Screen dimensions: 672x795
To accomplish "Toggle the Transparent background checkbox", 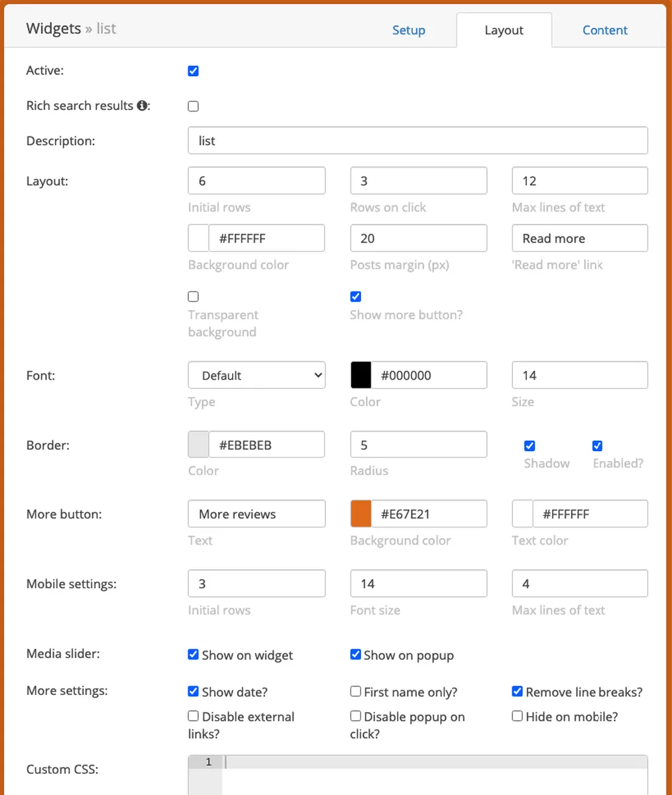I will point(194,297).
